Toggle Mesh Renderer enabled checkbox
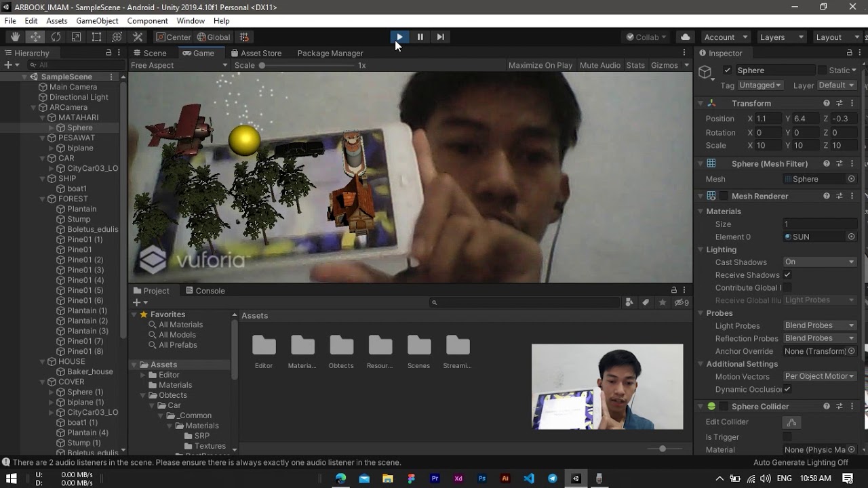Screen dimensions: 868x488 pyautogui.click(x=724, y=196)
